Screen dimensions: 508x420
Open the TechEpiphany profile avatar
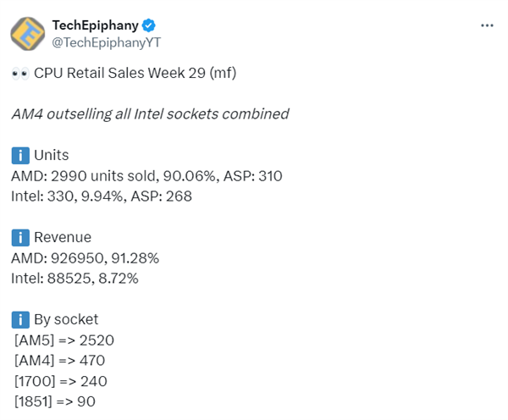(27, 34)
